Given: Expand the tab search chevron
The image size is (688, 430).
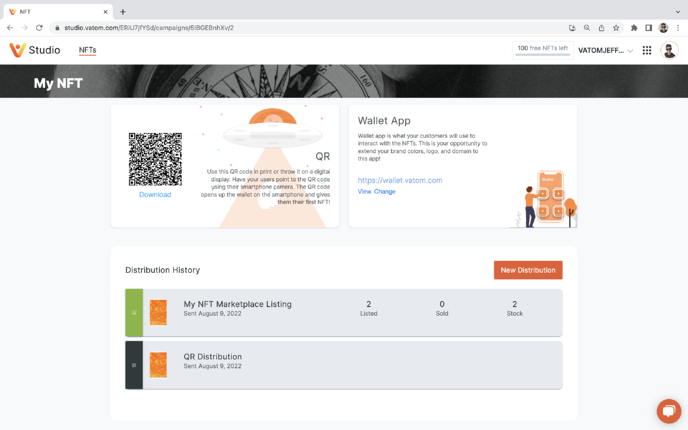Looking at the screenshot, I should click(678, 12).
